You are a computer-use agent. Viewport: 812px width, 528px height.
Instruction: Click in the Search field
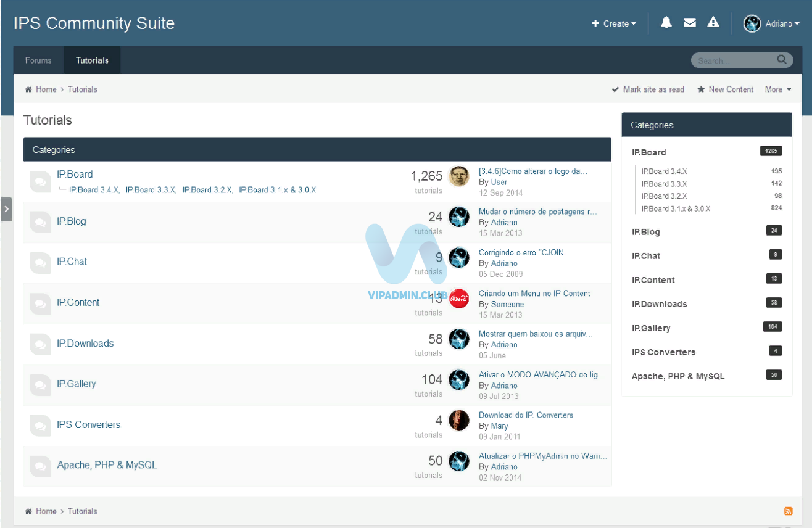[734, 60]
